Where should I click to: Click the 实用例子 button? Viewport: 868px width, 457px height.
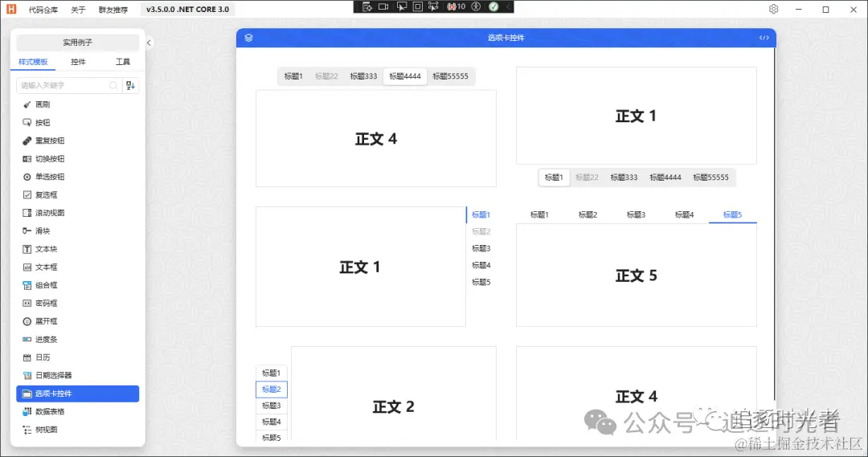pyautogui.click(x=77, y=43)
